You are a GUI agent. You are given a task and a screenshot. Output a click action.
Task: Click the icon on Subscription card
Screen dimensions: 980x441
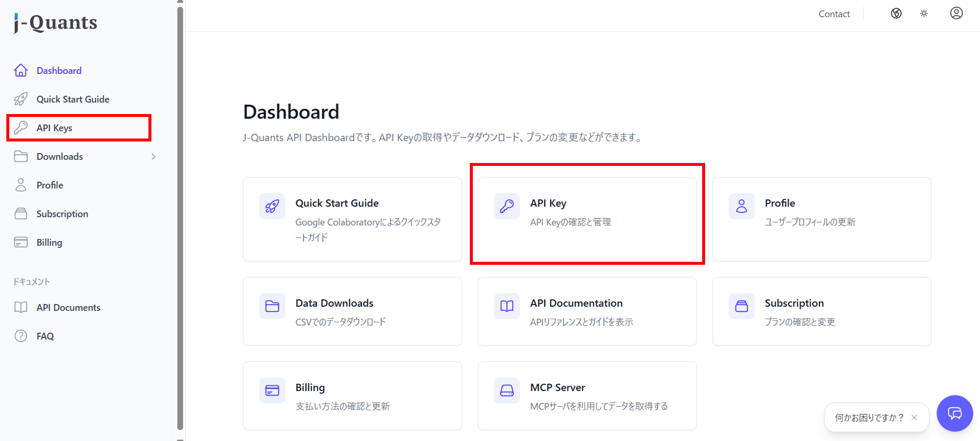coord(741,306)
